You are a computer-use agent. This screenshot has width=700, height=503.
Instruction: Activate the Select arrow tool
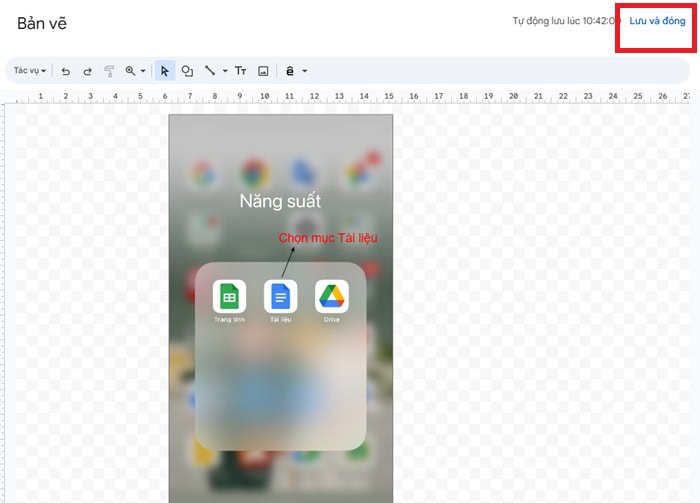point(165,71)
